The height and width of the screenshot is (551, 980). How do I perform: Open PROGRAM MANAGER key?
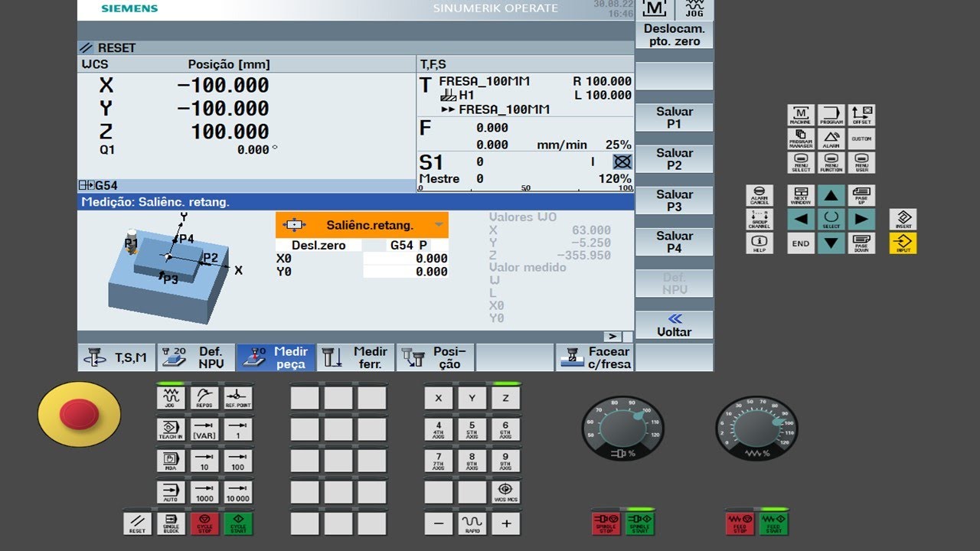[x=801, y=139]
